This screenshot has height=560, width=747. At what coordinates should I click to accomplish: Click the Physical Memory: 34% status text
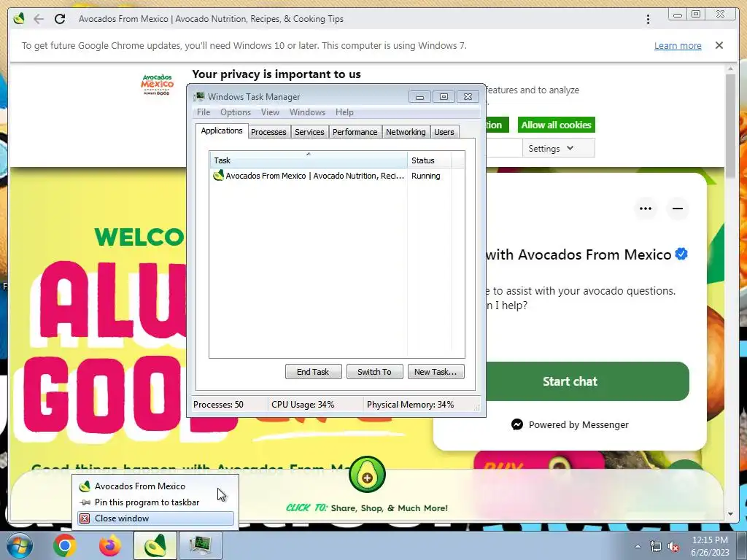[x=410, y=404]
